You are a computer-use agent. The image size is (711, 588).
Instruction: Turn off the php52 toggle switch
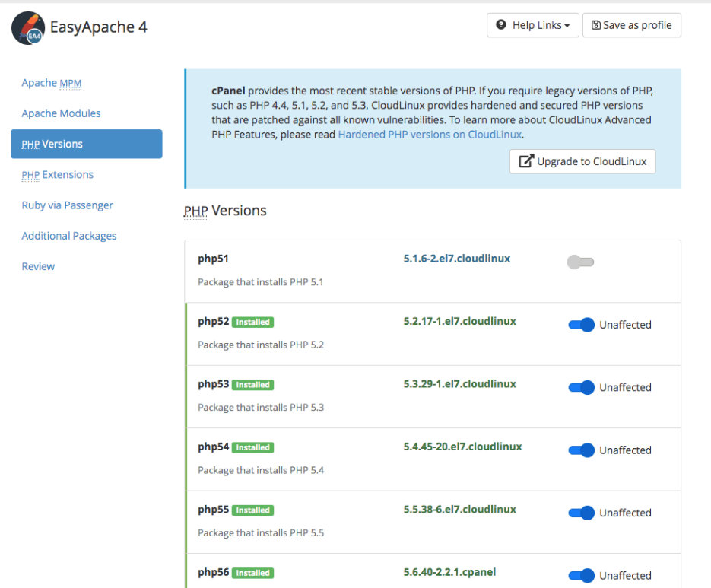pyautogui.click(x=581, y=325)
